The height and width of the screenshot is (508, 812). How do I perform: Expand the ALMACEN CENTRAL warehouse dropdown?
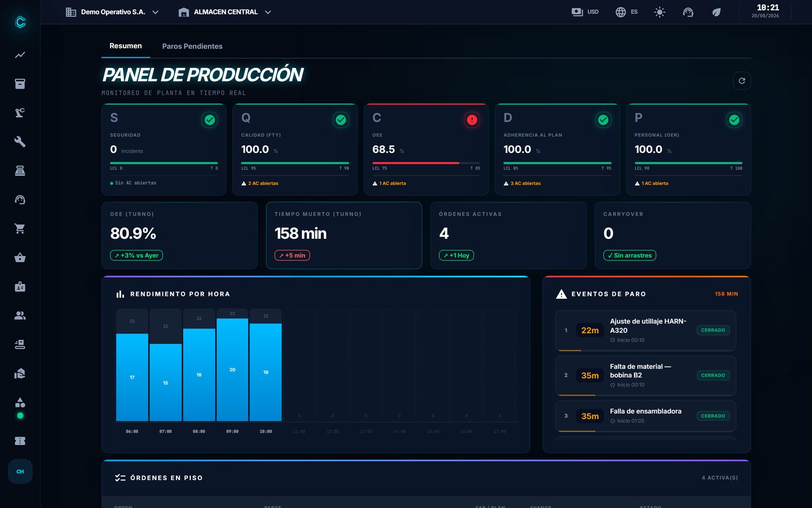click(225, 12)
